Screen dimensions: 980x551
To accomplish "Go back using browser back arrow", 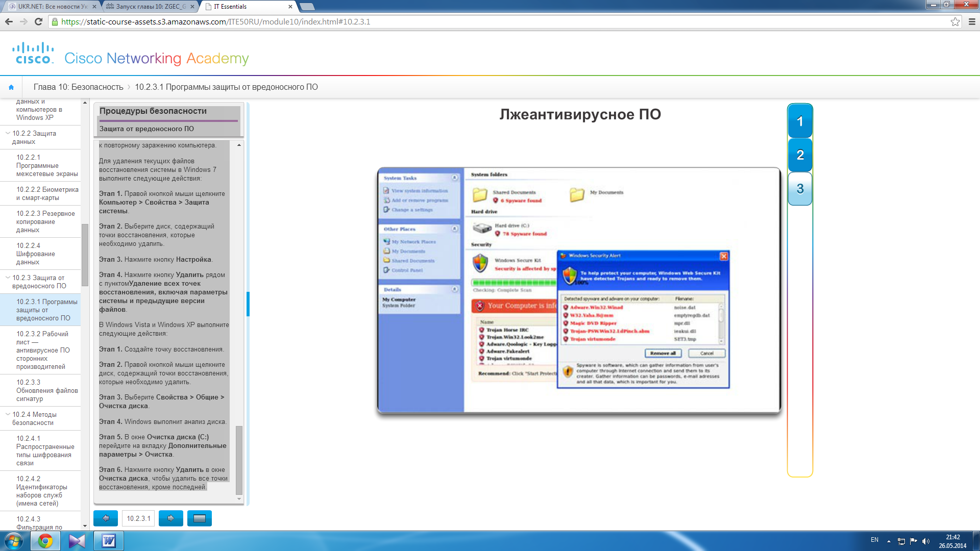I will 9,21.
